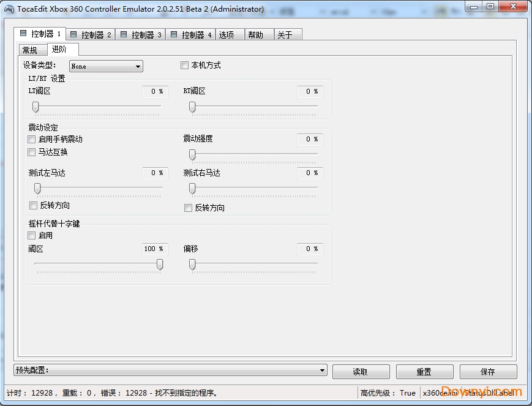Click the 保存 button to save settings
This screenshot has height=406, width=532.
488,371
